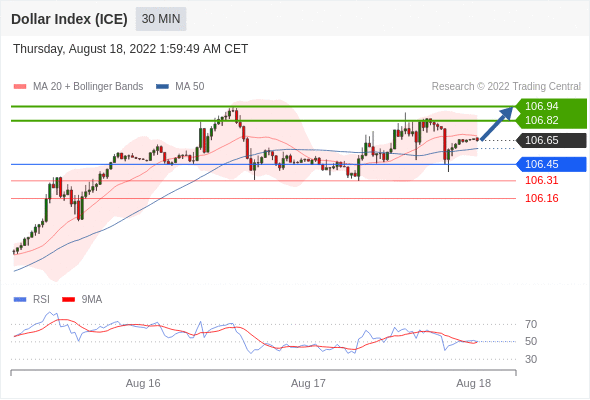Click the 30 MIN timeframe badge
This screenshot has width=590, height=400.
[161, 19]
